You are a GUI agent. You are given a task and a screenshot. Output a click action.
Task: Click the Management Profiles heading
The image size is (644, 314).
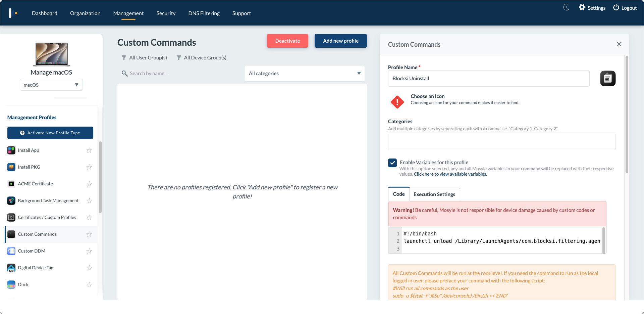[32, 117]
